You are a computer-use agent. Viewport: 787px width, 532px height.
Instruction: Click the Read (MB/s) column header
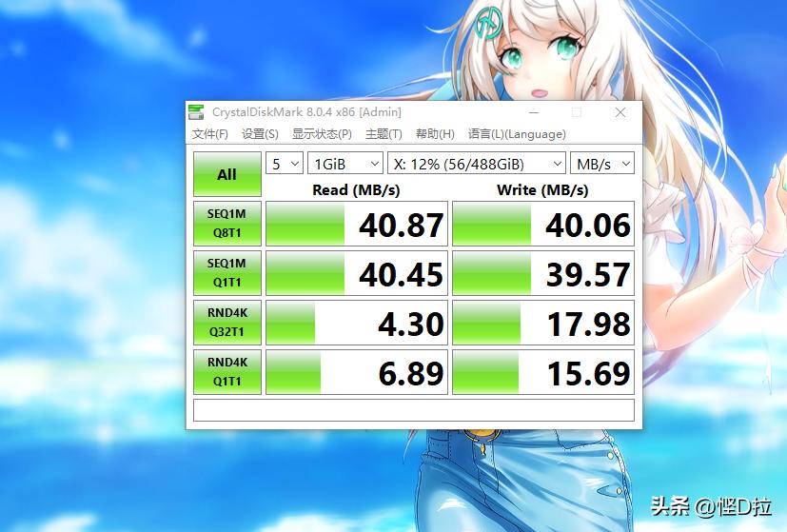coord(356,189)
